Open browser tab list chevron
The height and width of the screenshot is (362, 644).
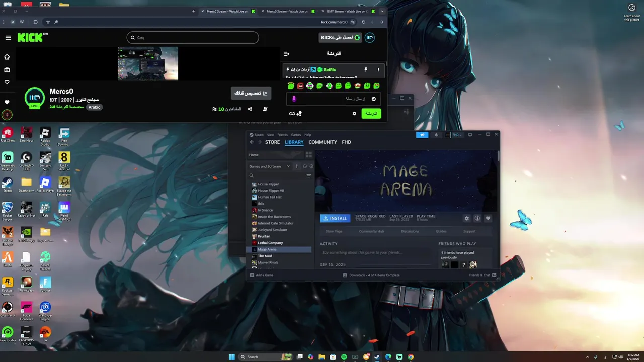pos(382,11)
